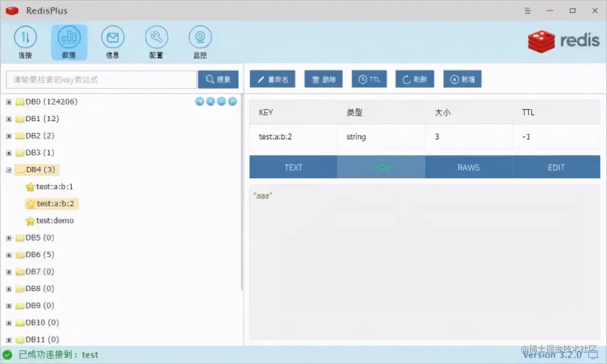Click the last blue circle icon beside DB0
Image resolution: width=607 pixels, height=364 pixels.
coord(232,101)
